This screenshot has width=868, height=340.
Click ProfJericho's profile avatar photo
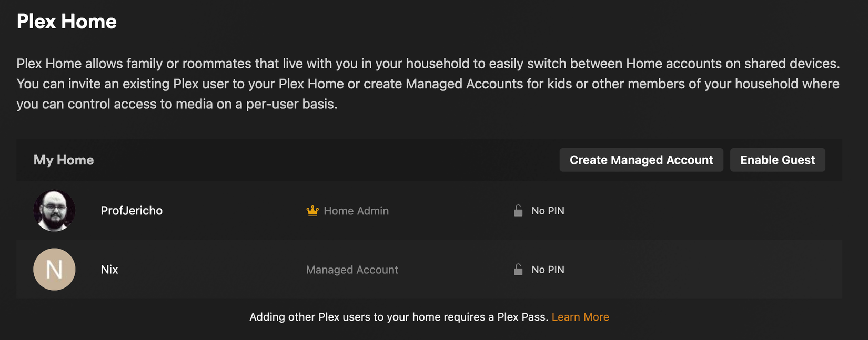point(54,211)
